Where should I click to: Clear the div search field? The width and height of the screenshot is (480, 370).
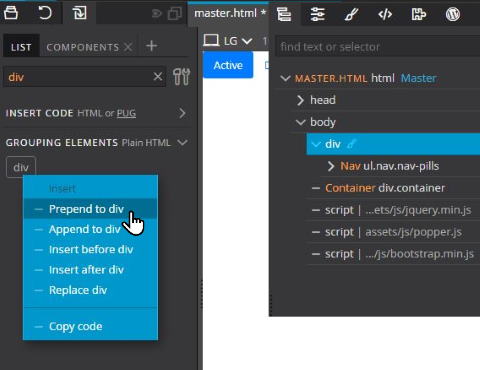158,77
